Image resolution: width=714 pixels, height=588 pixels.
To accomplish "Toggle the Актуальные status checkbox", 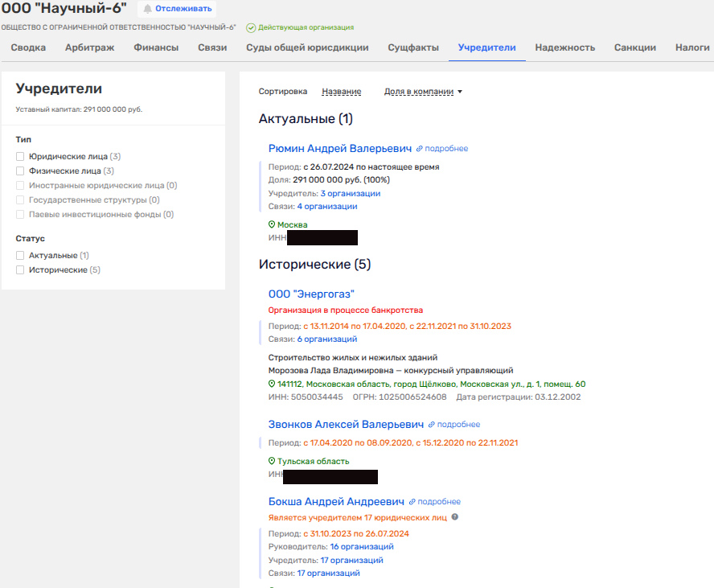I will coord(20,256).
